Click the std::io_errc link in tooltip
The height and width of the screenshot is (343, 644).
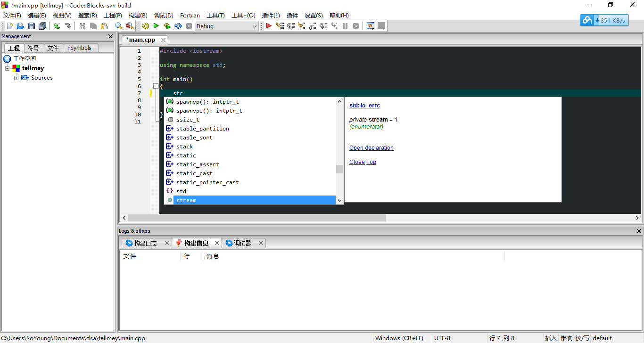coord(364,106)
